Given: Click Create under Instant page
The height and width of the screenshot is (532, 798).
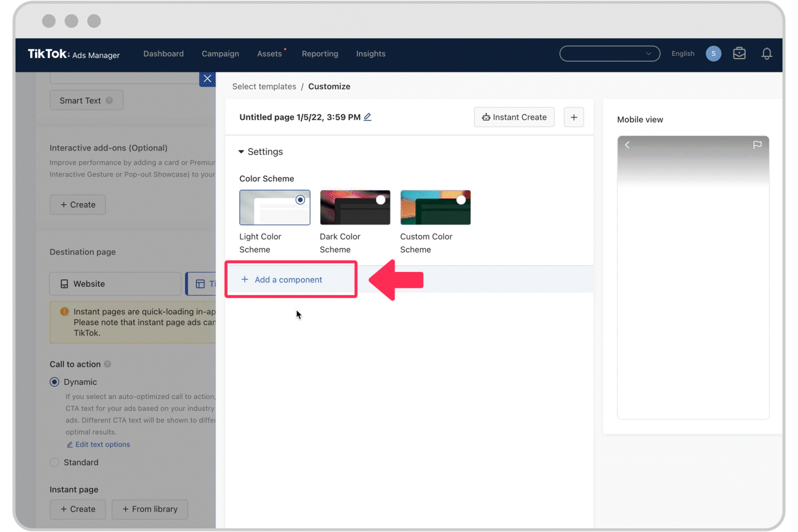Looking at the screenshot, I should point(78,509).
